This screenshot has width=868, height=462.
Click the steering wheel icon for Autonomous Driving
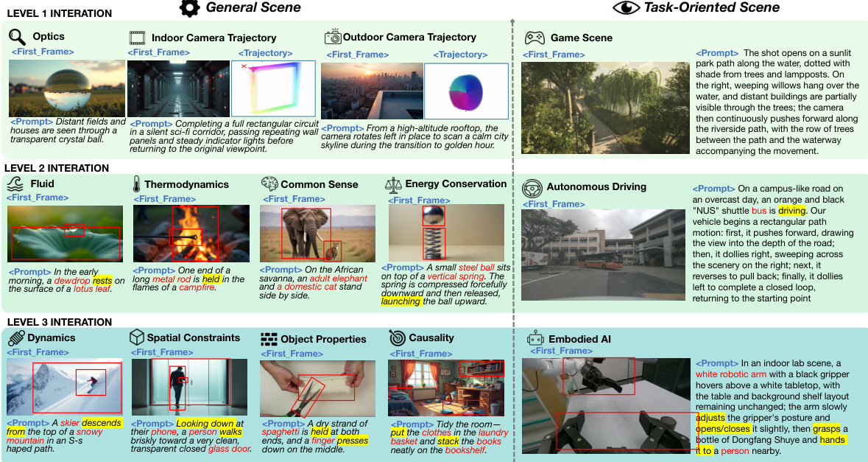tap(532, 188)
